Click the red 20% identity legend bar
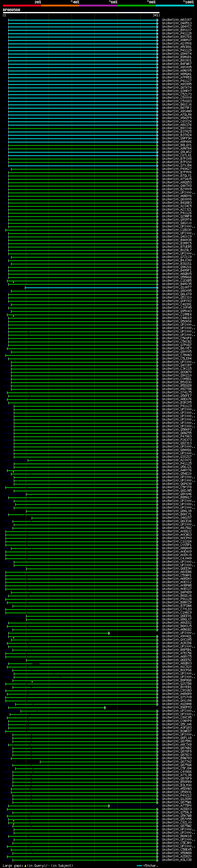Viewport: 197px width, 868px height. [22, 6]
